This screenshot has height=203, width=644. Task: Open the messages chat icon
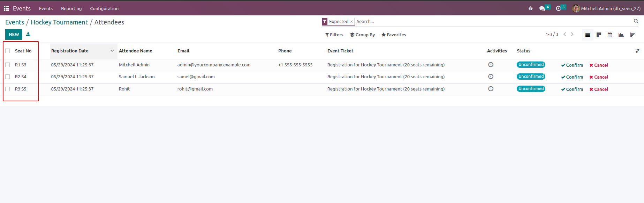tap(542, 8)
